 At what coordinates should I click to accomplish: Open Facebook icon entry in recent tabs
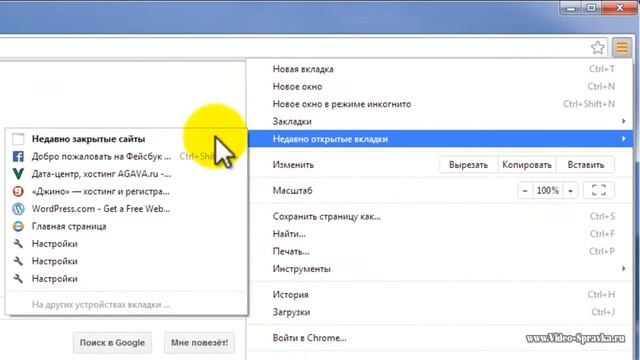point(18,156)
